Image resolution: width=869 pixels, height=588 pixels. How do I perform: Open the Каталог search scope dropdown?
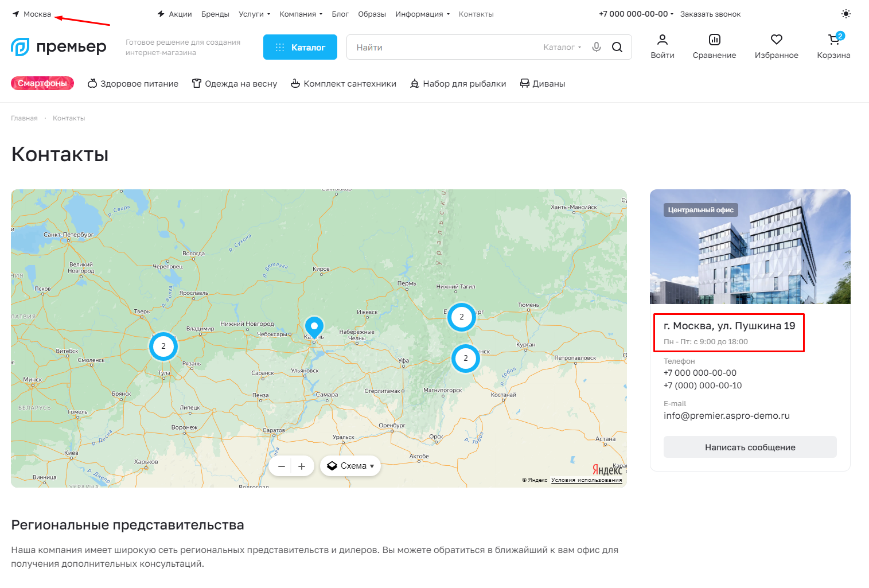click(562, 47)
